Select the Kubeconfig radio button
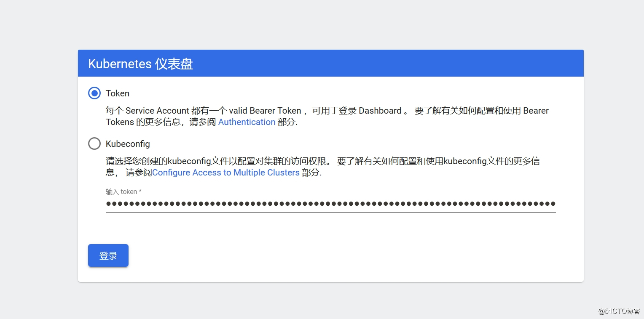644x319 pixels. (x=94, y=144)
